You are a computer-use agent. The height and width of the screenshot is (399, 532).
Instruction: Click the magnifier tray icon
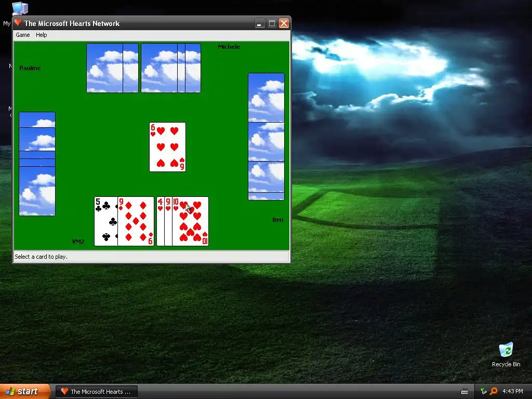click(x=494, y=392)
